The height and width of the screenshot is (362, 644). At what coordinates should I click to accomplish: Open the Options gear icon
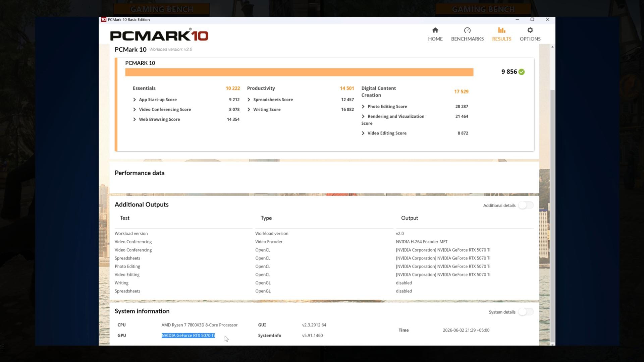[530, 30]
